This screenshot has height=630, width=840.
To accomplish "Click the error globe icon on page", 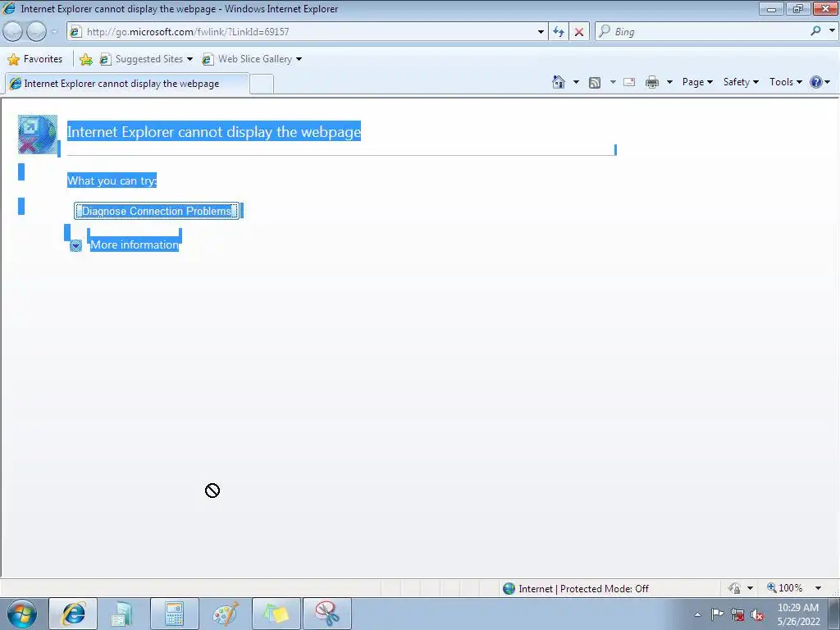I will 38,134.
